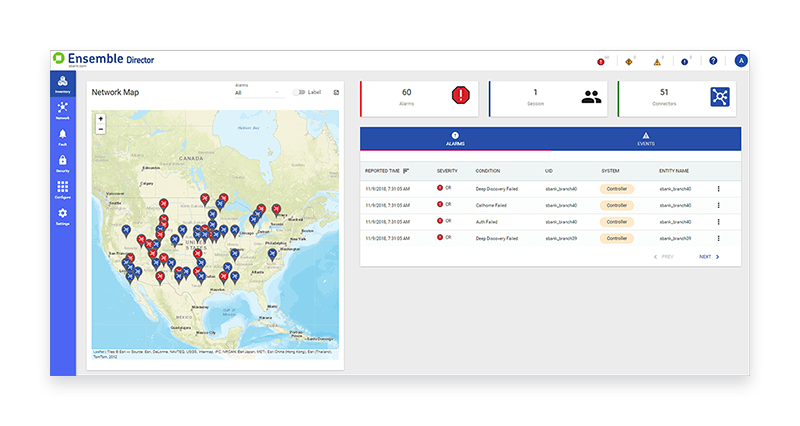
Task: Open Settings gear in sidebar
Action: tap(62, 216)
